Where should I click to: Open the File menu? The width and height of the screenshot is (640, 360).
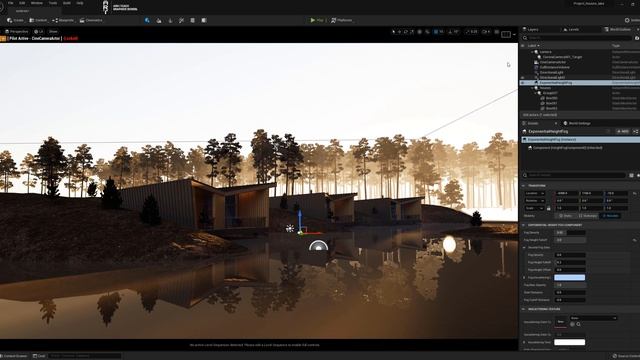[x=11, y=3]
